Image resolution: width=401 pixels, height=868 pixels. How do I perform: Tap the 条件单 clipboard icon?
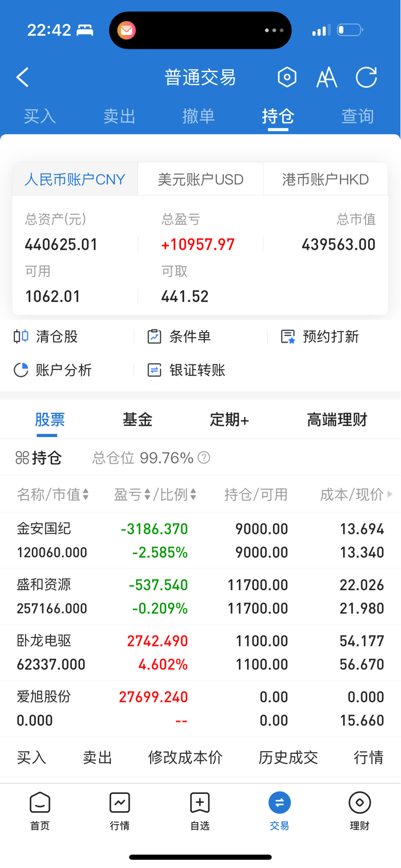[154, 336]
